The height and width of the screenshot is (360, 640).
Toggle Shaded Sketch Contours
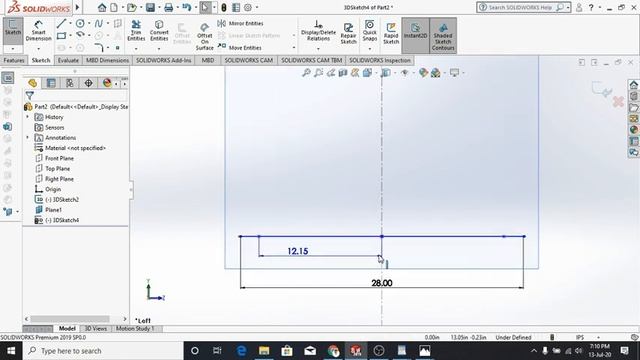(x=443, y=35)
